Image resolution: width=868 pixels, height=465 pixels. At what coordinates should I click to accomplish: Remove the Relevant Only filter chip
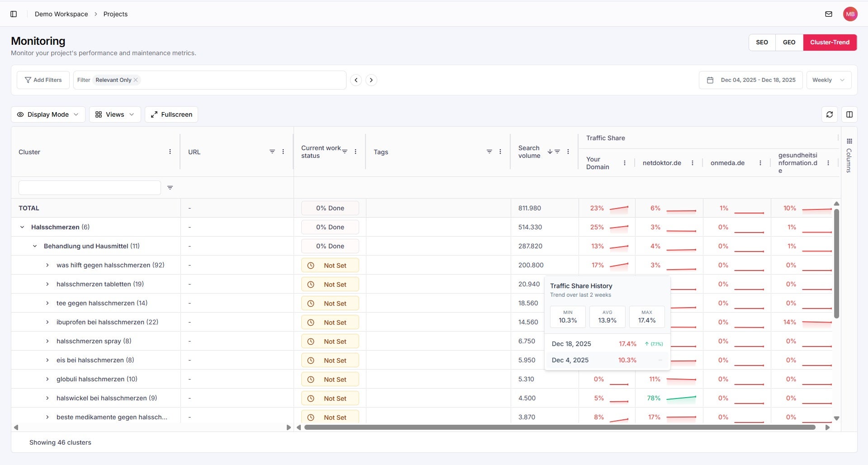coord(135,80)
